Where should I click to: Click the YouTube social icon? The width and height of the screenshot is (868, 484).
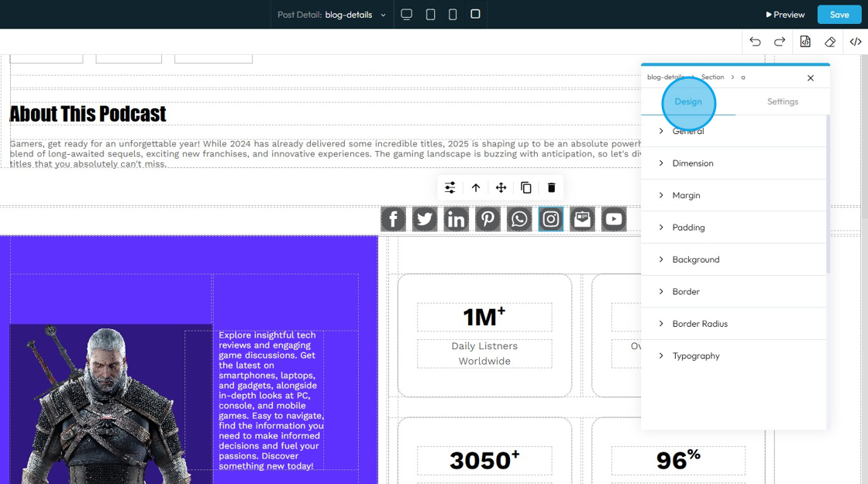pos(614,219)
